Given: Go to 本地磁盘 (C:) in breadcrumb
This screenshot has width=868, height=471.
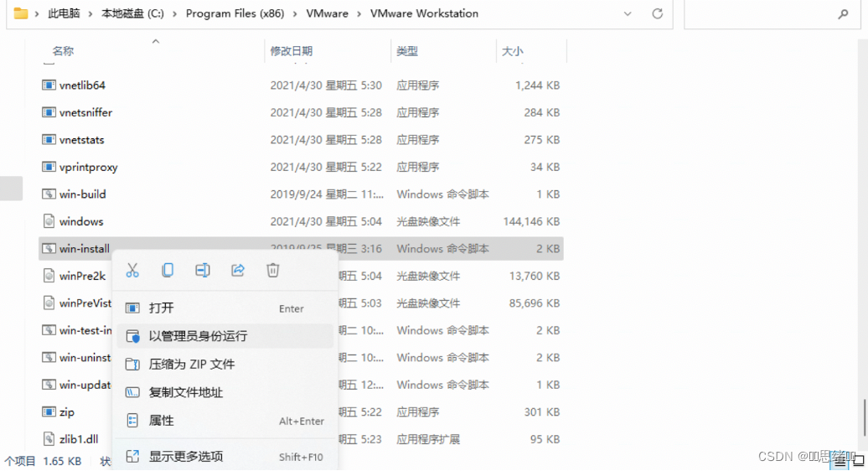Looking at the screenshot, I should [133, 13].
